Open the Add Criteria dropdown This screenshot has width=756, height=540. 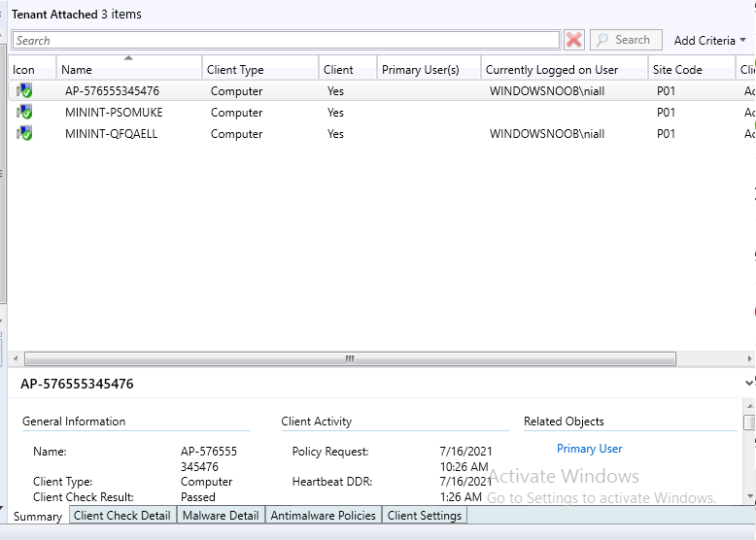709,41
